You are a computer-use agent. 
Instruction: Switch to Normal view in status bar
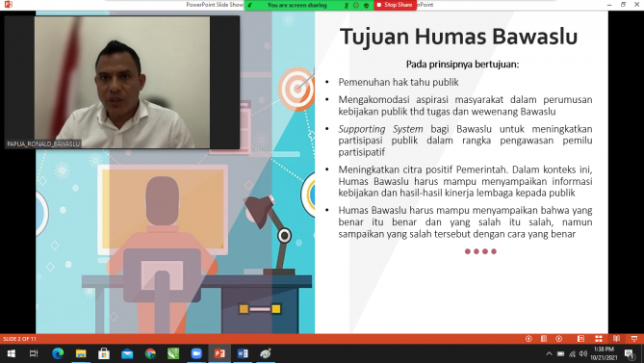click(x=580, y=339)
